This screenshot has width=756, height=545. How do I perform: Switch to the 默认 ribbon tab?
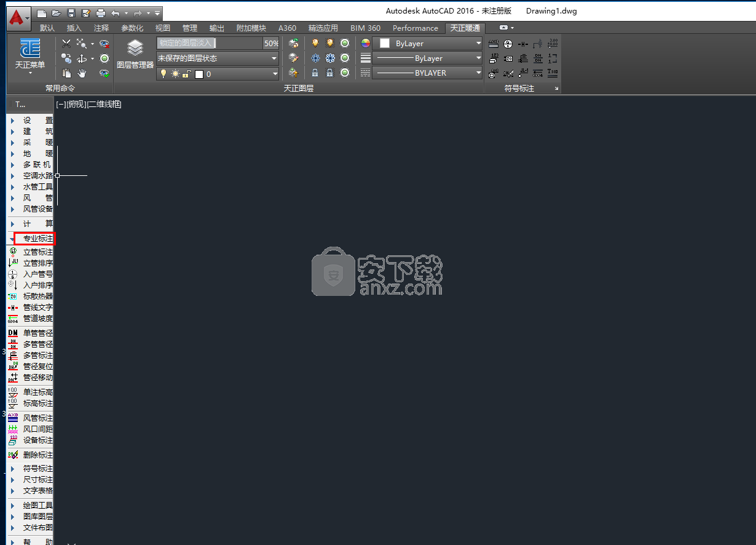coord(47,28)
